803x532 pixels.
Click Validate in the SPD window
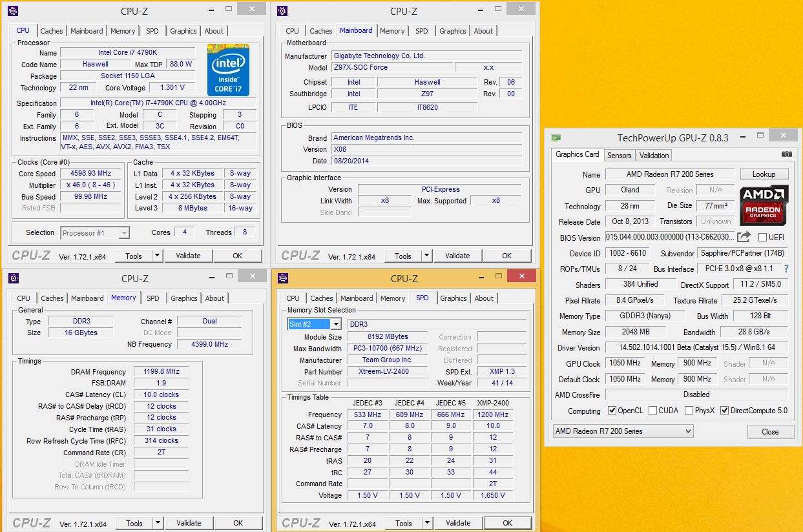pos(458,523)
